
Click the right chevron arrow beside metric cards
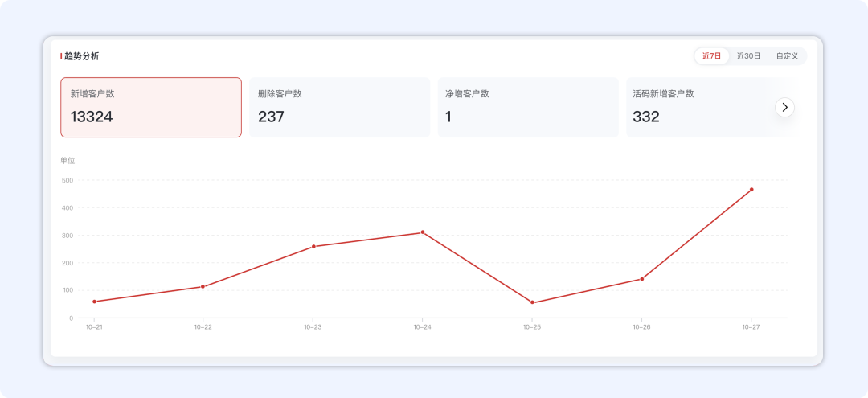(x=784, y=107)
